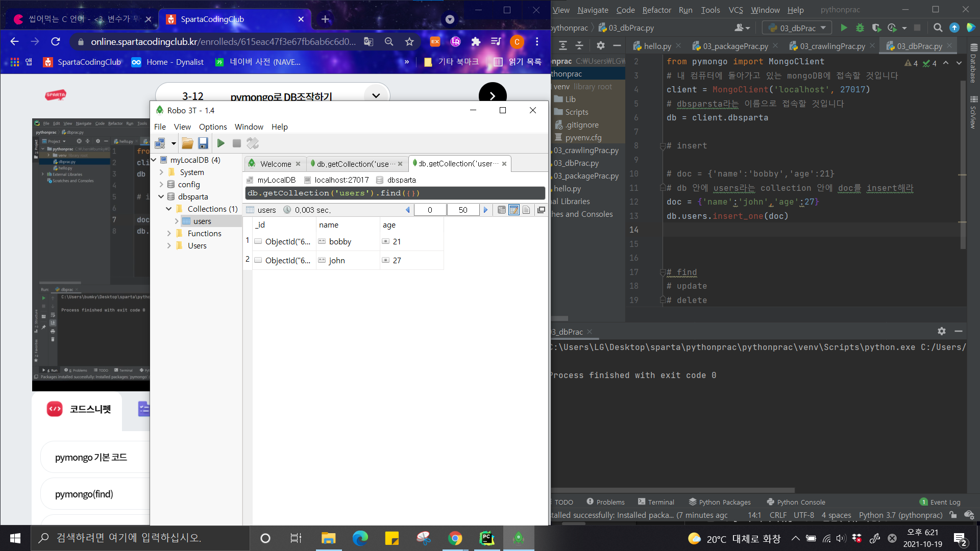Click the open file folder icon
980x551 pixels.
pos(187,143)
